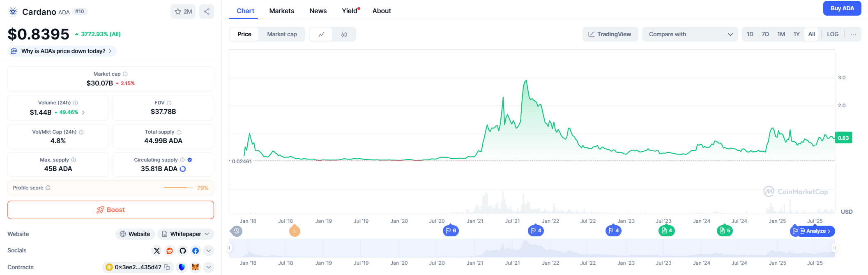The width and height of the screenshot is (868, 275).
Task: Open the Compare with dropdown
Action: (690, 34)
